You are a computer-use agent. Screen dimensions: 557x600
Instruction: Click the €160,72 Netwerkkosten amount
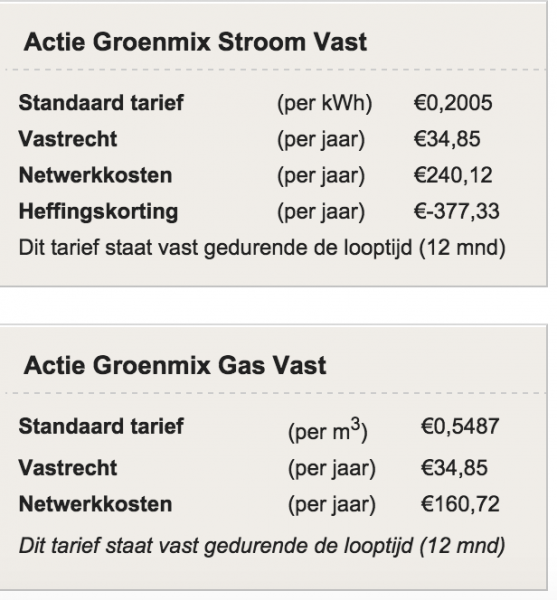(x=460, y=504)
